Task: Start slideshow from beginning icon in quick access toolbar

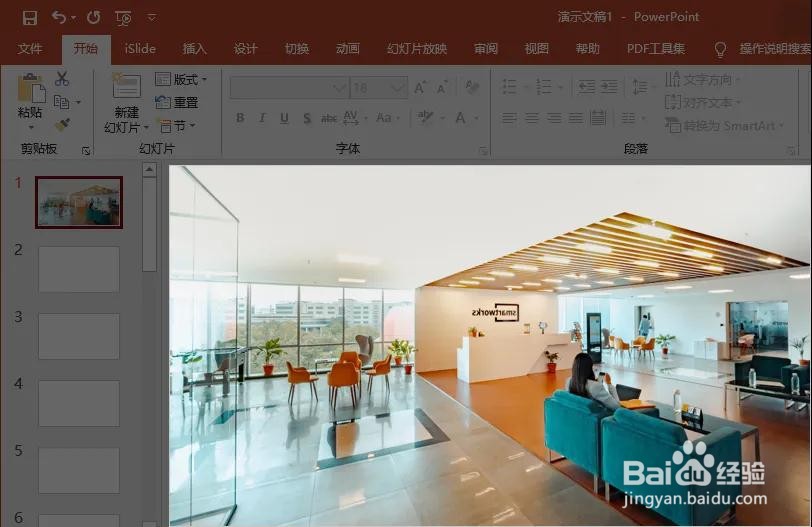Action: 123,19
